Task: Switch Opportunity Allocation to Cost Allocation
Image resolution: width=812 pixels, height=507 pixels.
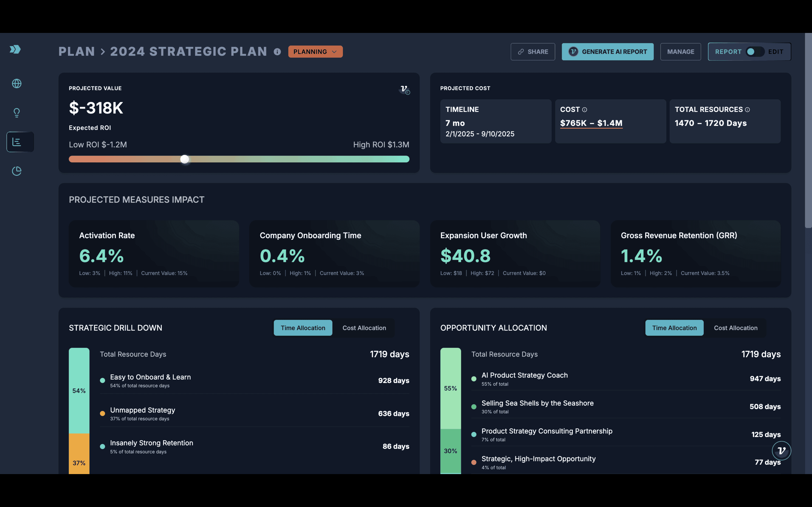Action: tap(735, 328)
